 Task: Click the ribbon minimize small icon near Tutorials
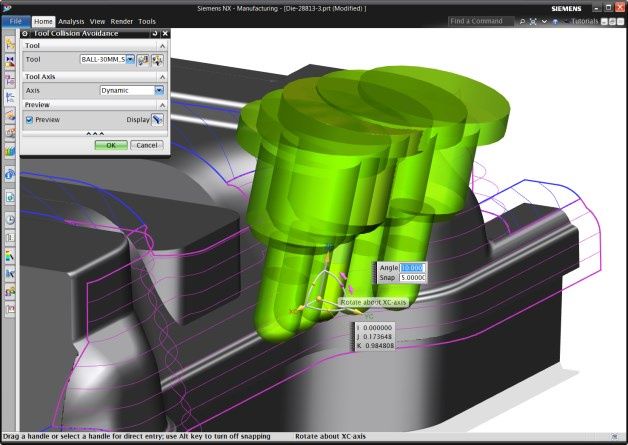pos(604,22)
